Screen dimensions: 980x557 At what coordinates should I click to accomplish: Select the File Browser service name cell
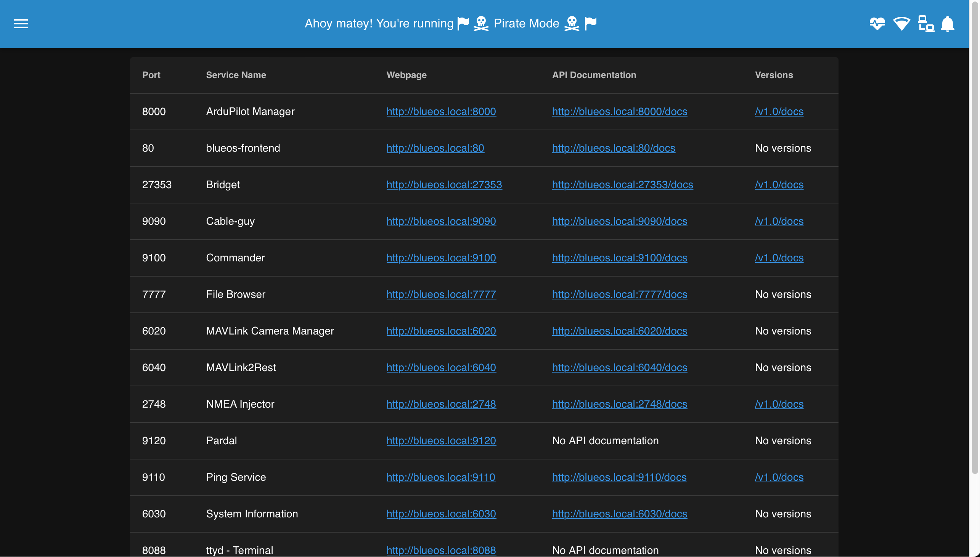(x=235, y=294)
